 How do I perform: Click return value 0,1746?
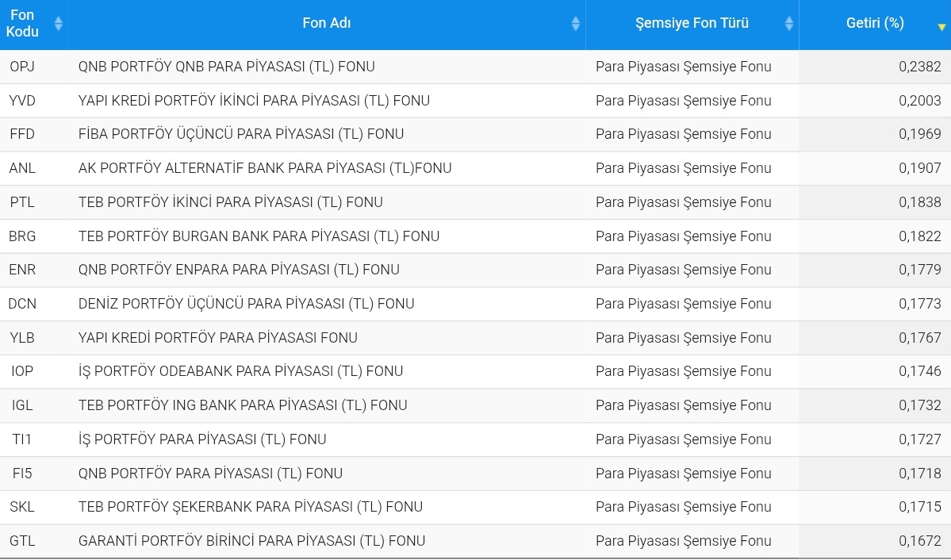919,371
